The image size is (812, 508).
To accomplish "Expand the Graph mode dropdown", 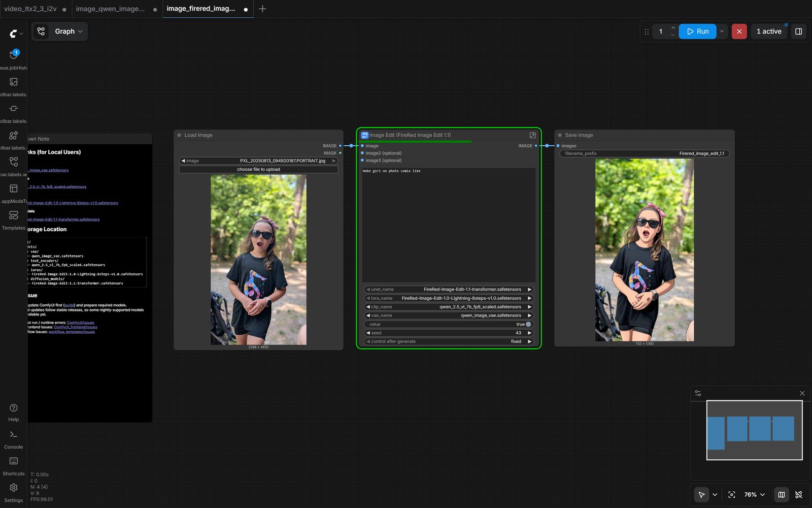I will tap(60, 31).
